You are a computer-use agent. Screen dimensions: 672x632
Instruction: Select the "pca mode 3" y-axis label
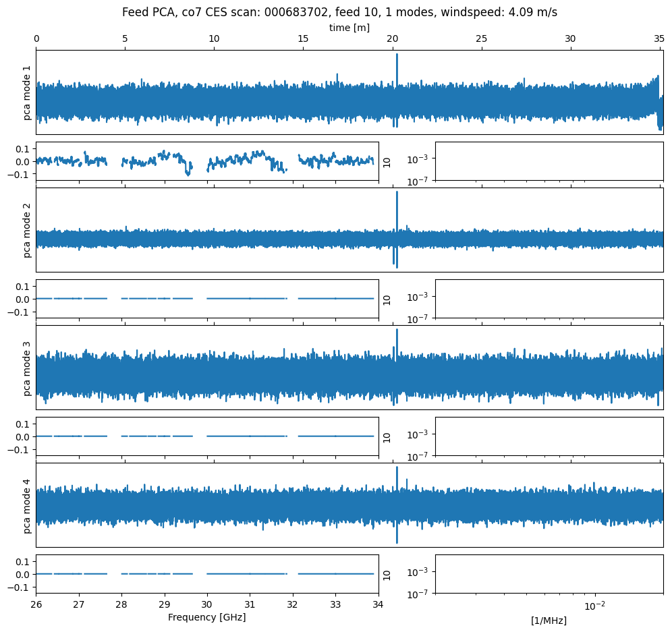coord(27,368)
